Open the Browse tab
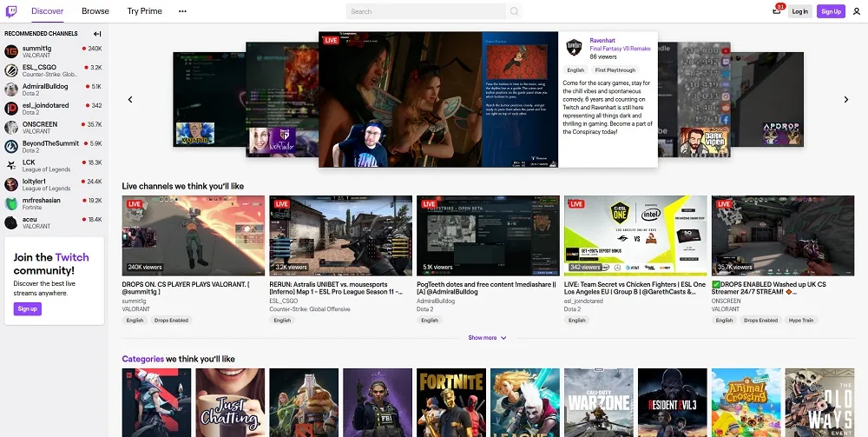Image resolution: width=868 pixels, height=437 pixels. tap(95, 11)
